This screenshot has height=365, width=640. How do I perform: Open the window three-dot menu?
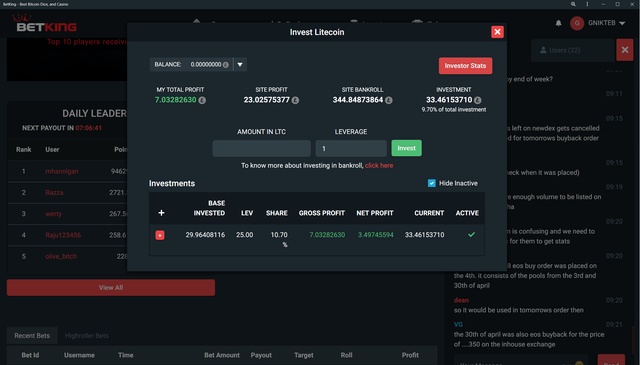pyautogui.click(x=587, y=4)
